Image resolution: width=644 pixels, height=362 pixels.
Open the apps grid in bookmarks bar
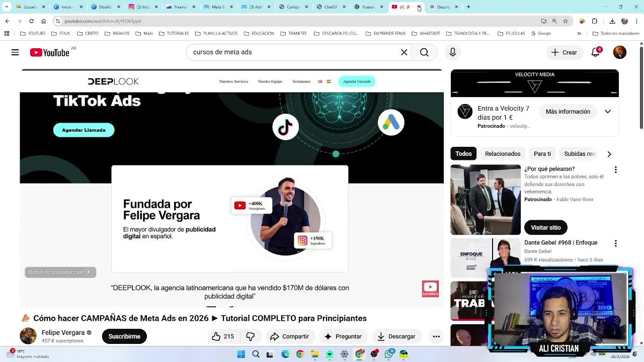point(7,34)
